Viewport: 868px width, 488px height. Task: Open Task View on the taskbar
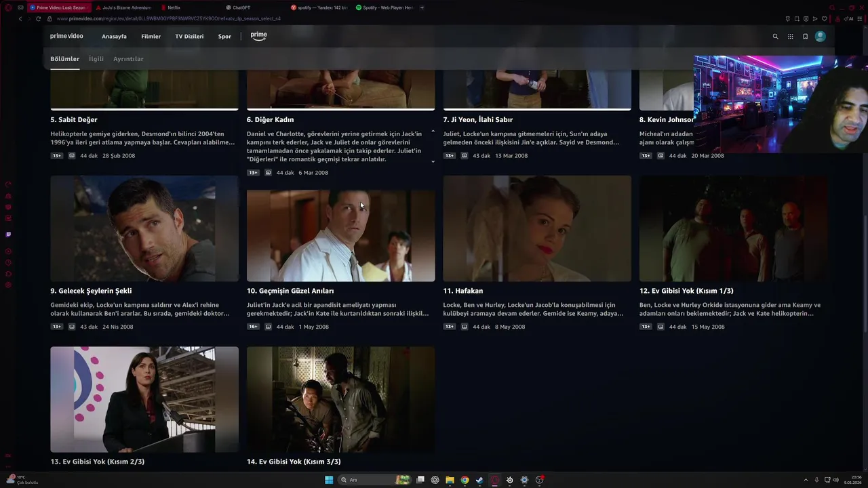click(420, 480)
